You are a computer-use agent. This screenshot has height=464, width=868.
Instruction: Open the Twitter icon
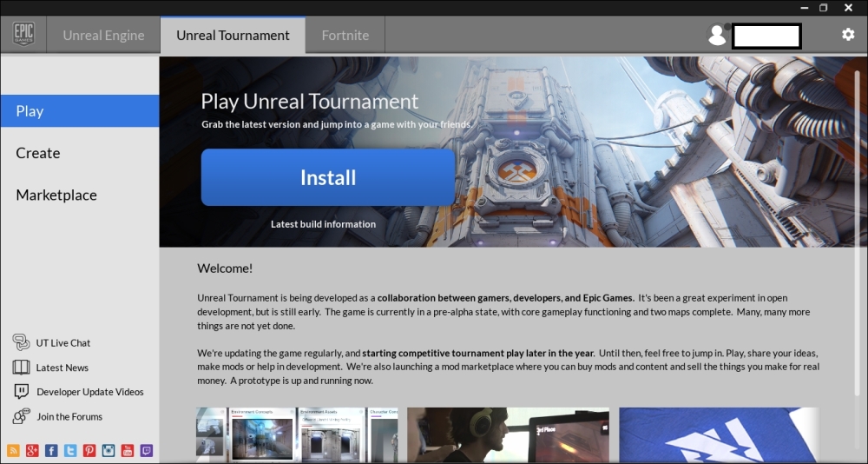click(70, 450)
